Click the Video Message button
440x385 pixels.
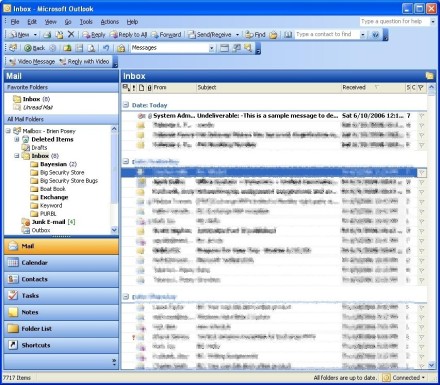pyautogui.click(x=32, y=62)
